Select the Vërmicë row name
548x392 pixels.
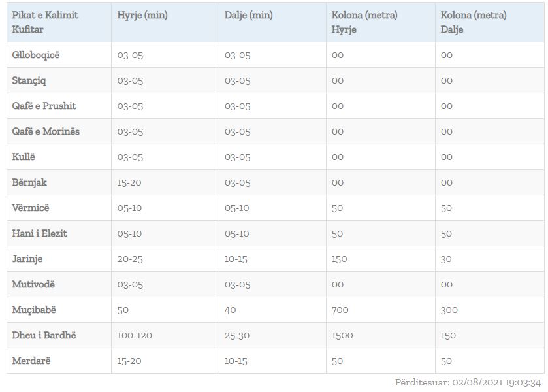coord(31,208)
